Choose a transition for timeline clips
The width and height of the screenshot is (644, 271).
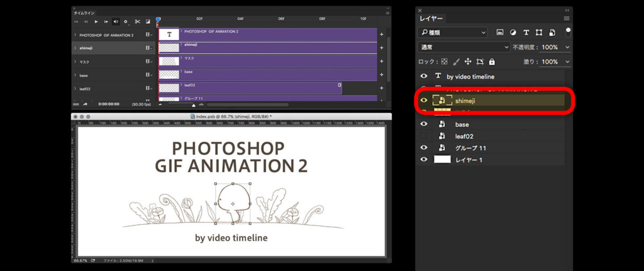148,21
